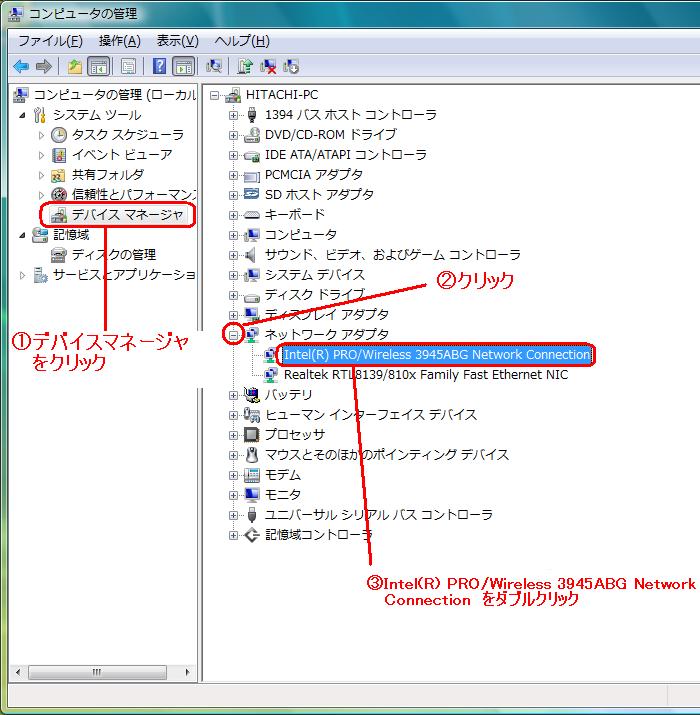Click the Forward arrow toolbar icon
Screen dimensions: 700x715
tap(44, 67)
